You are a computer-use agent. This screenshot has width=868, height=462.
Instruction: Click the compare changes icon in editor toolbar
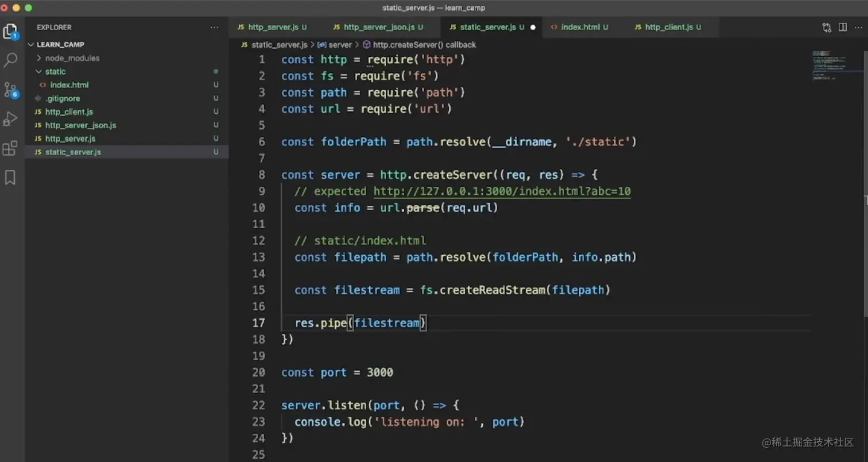coord(827,27)
